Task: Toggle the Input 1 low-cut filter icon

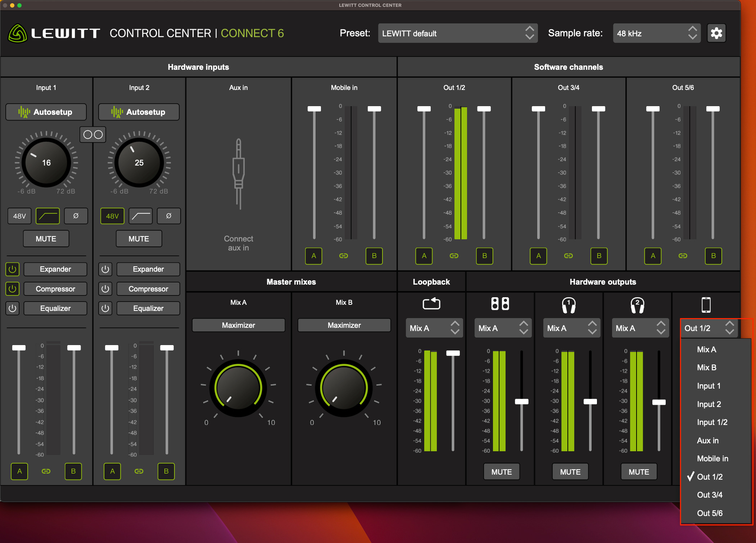Action: [x=47, y=216]
